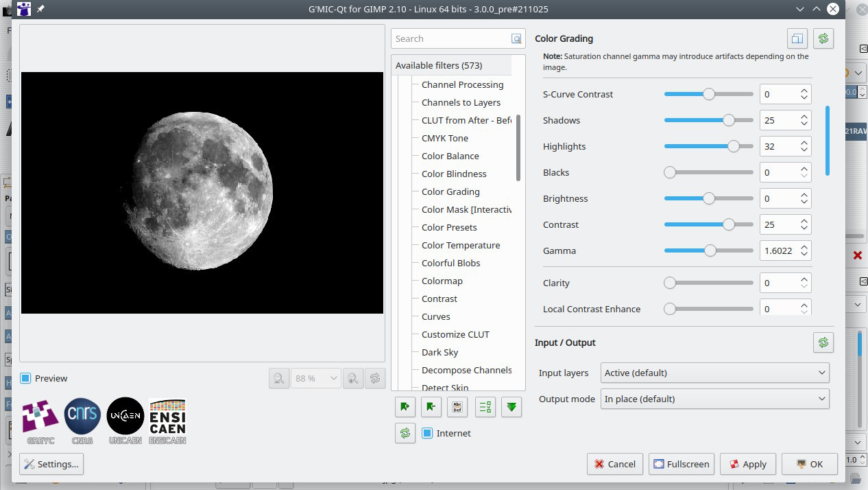Reset Input / Output settings icon
868x490 pixels.
(x=823, y=342)
